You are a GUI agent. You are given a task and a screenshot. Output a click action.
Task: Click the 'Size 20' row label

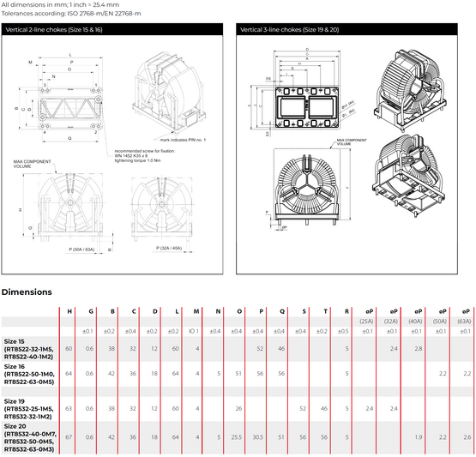[x=15, y=426]
